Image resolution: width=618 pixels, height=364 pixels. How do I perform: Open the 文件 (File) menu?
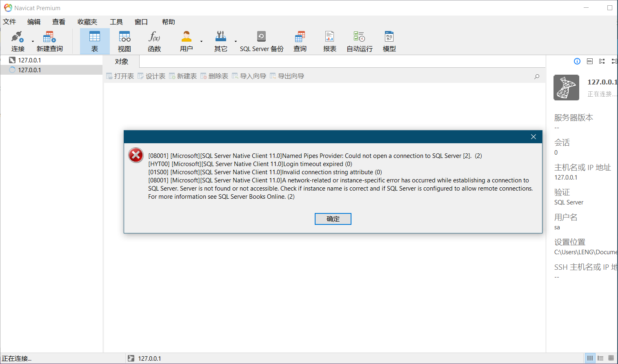coord(10,22)
